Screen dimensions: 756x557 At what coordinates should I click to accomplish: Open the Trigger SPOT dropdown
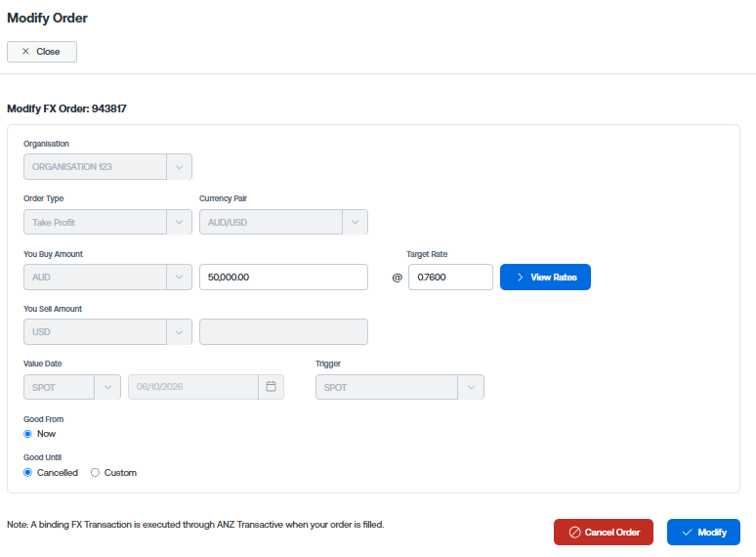pos(399,387)
